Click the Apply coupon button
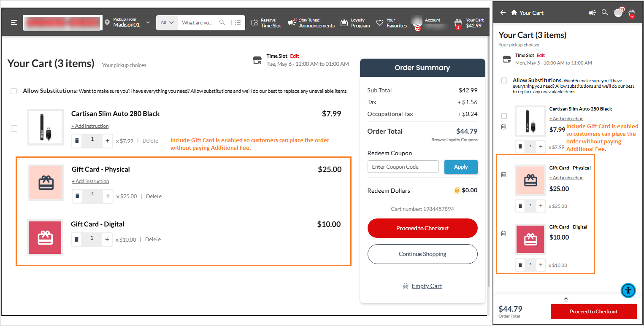This screenshot has height=326, width=644. point(461,167)
